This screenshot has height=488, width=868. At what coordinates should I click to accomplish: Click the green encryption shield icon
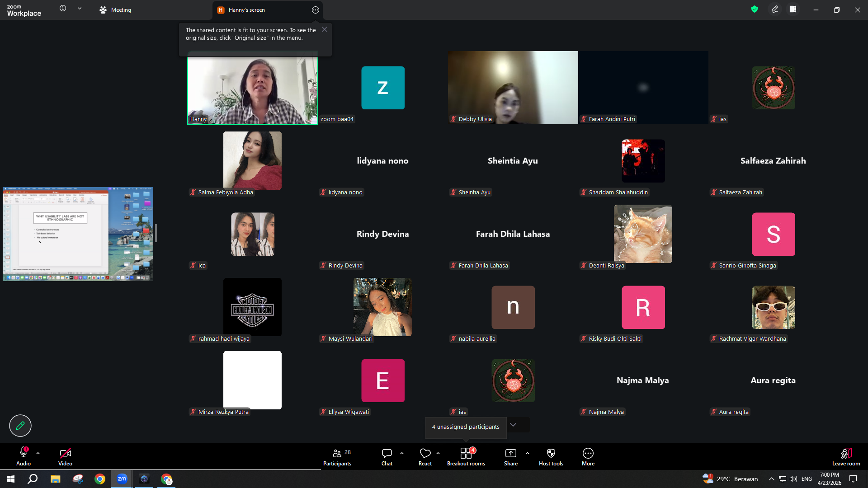point(755,9)
